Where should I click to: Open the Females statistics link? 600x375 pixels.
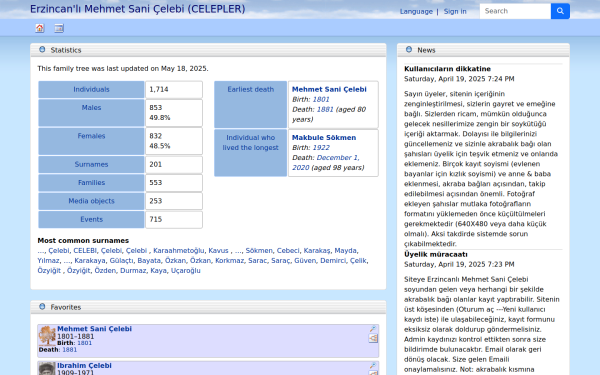click(x=91, y=136)
